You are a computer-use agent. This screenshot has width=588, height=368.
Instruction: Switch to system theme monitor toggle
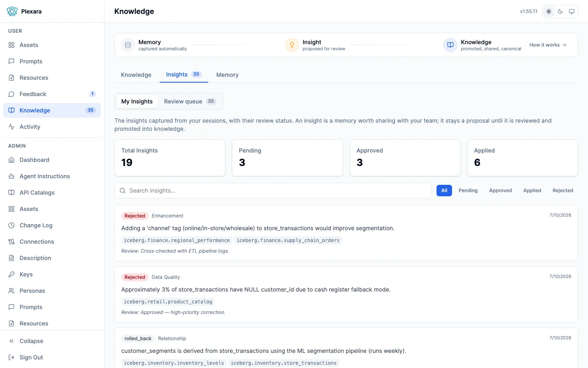click(572, 11)
